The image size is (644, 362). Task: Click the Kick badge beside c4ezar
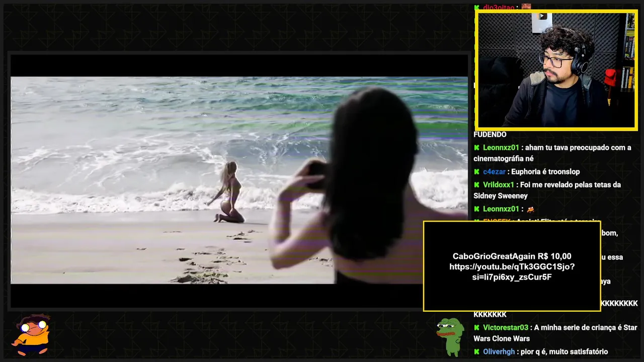[476, 172]
